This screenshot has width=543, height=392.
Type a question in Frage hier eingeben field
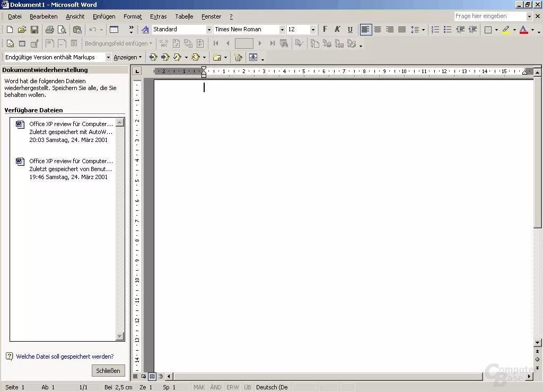490,16
